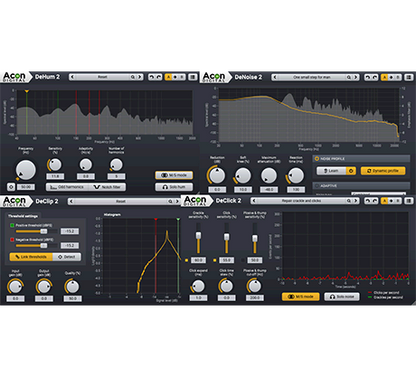Screen dimensions: 416x376
Task: Click the Adaptivity knob in DeHum 2
Action: 86,165
